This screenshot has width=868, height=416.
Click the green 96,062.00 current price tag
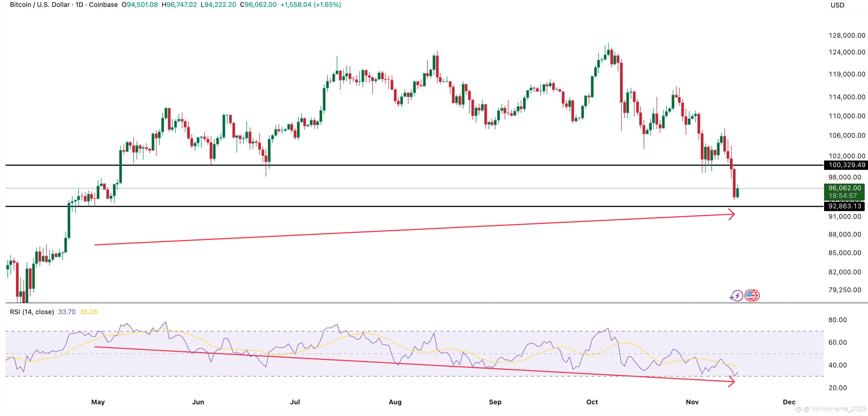click(x=844, y=188)
